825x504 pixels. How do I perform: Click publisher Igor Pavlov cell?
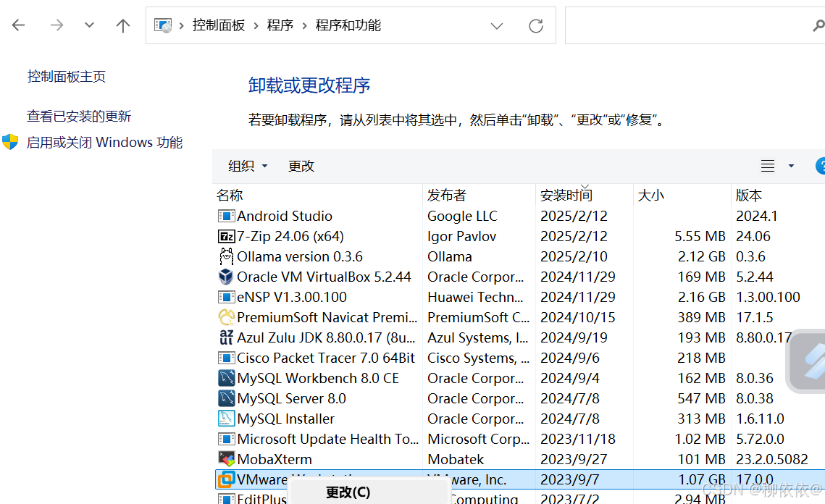(x=462, y=237)
